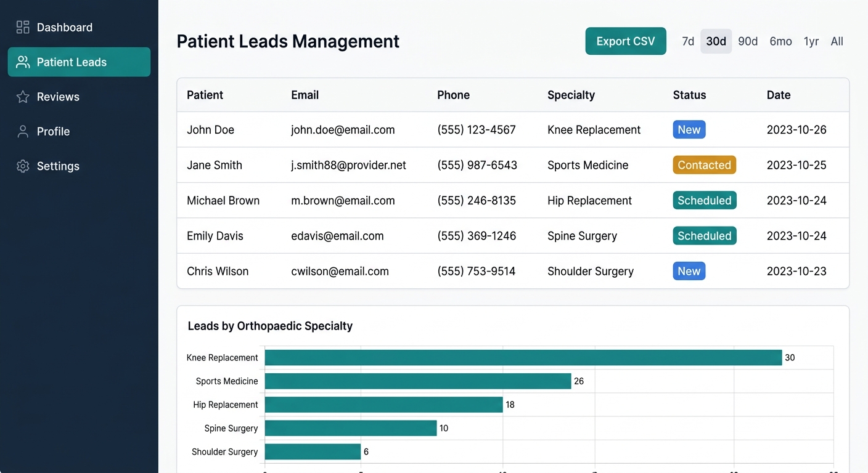Open the Reviews menu item
Viewport: 868px width, 473px height.
click(x=58, y=97)
